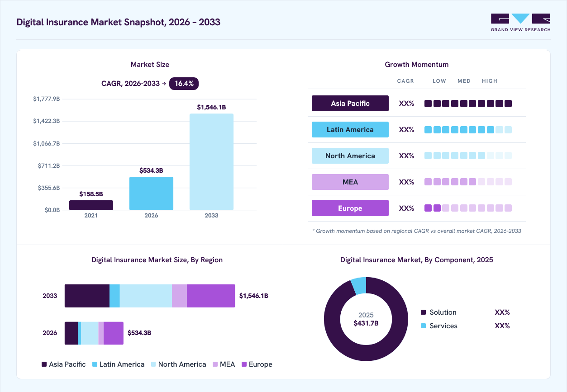
Task: Click Asia Pacific momentum indicator squares
Action: click(468, 104)
